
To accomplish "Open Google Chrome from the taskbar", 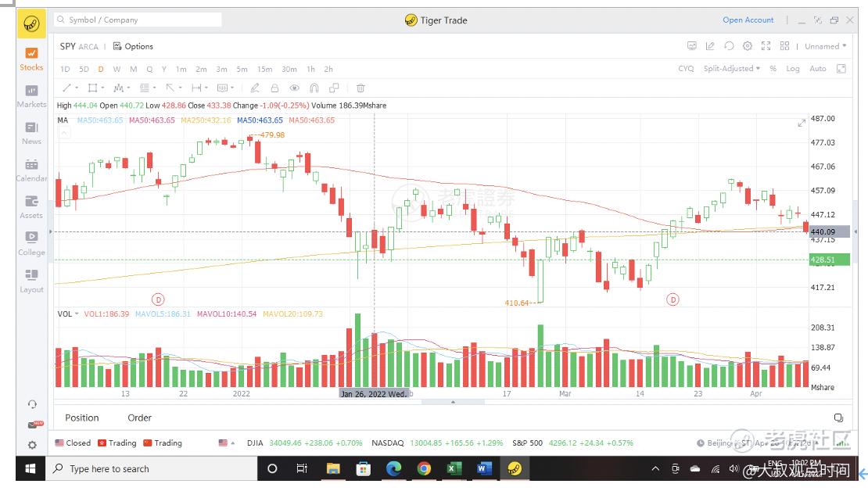I will pyautogui.click(x=424, y=469).
